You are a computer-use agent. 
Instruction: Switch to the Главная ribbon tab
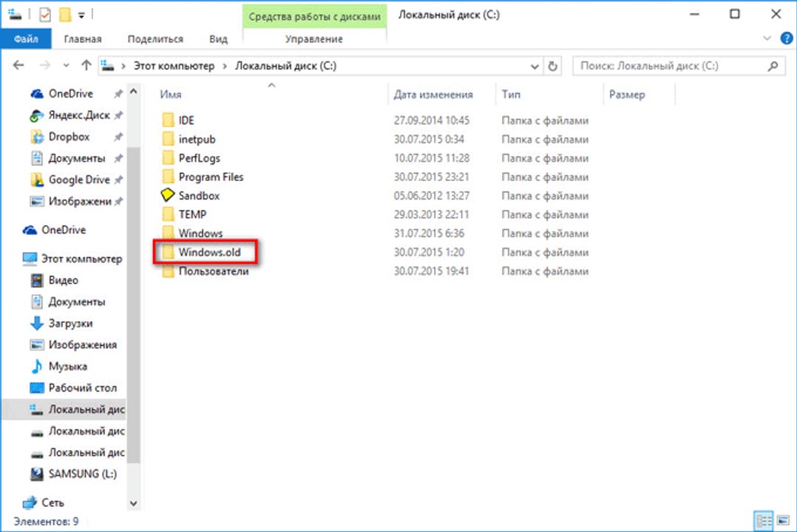click(x=82, y=38)
